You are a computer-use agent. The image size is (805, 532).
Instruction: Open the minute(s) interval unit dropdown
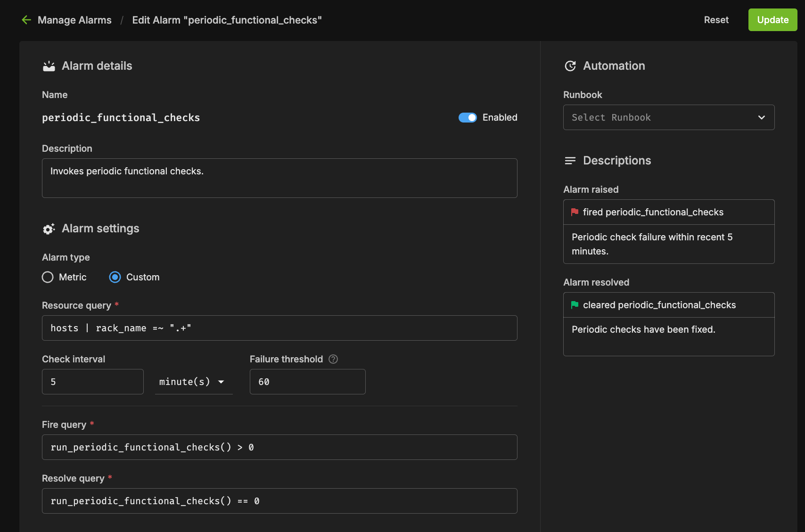(x=193, y=382)
